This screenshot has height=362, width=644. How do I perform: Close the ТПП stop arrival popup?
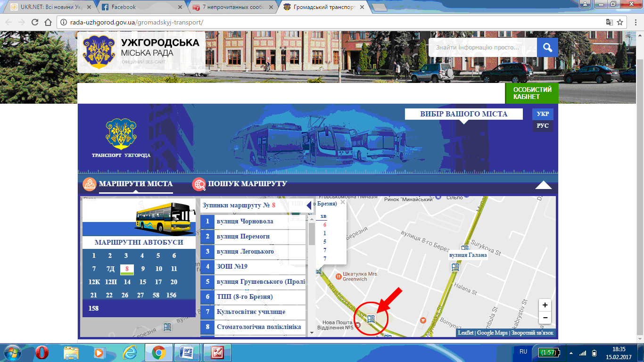click(343, 202)
